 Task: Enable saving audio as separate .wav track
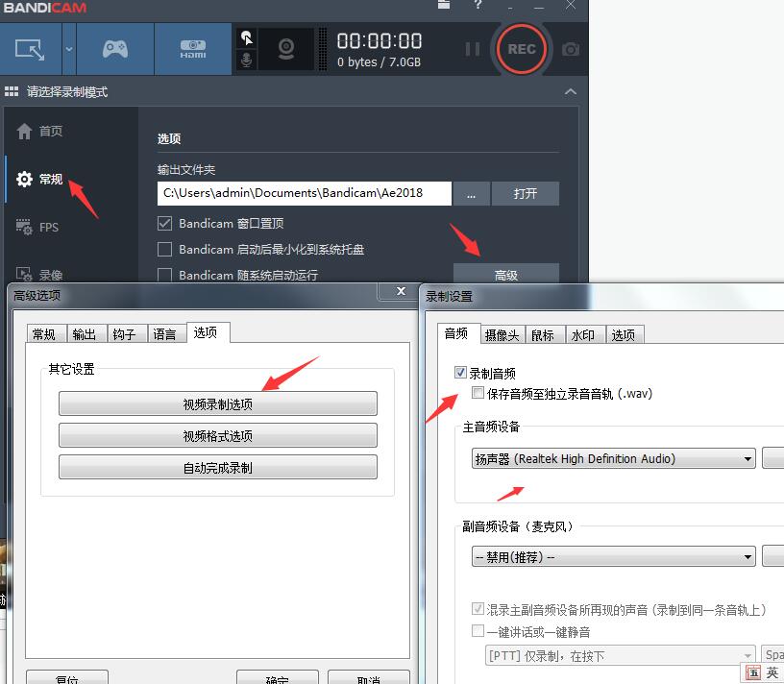[x=478, y=393]
